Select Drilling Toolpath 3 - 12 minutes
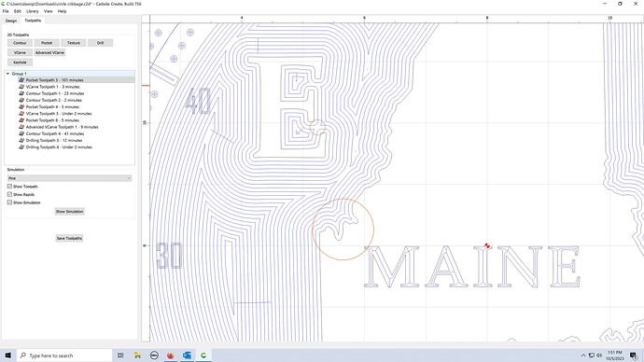 54,140
